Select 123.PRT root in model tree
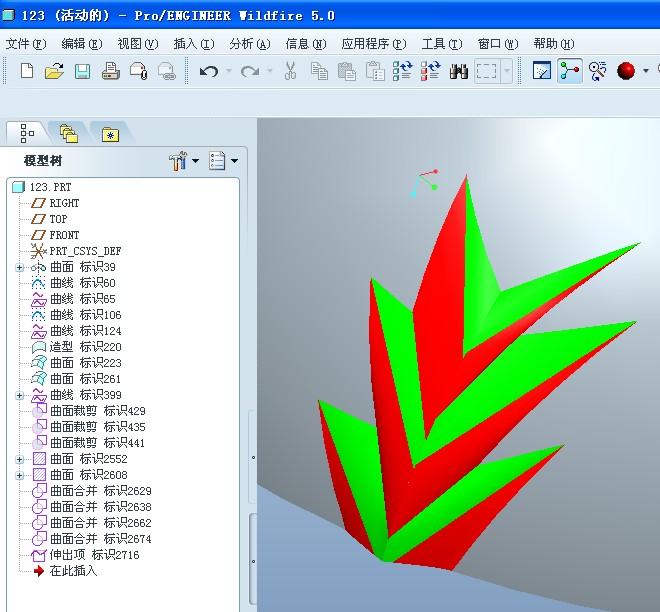Image resolution: width=660 pixels, height=612 pixels. pyautogui.click(x=42, y=187)
